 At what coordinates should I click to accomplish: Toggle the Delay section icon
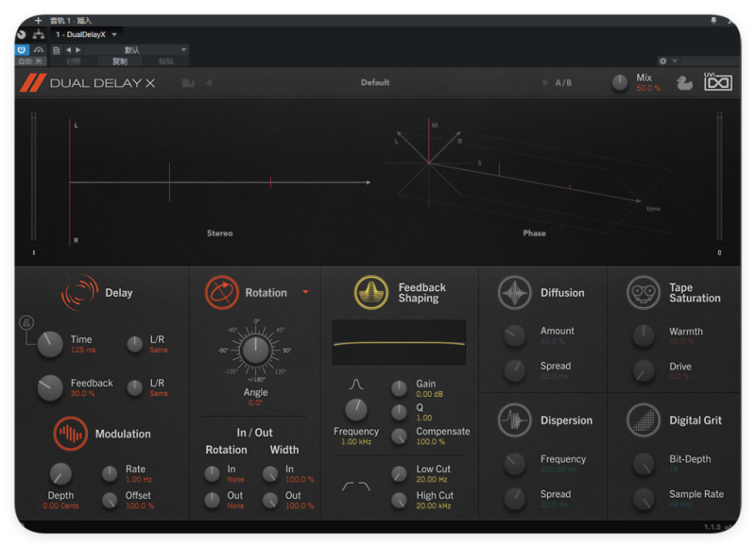pyautogui.click(x=79, y=292)
